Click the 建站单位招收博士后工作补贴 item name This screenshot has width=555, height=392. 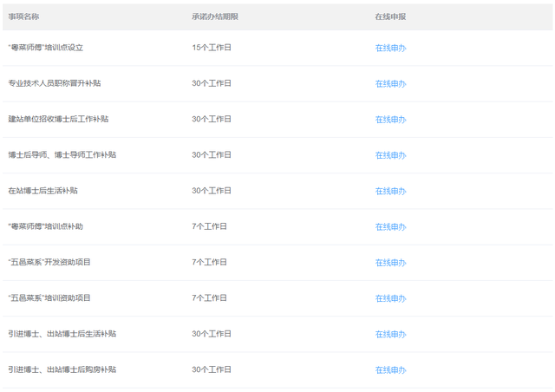point(58,119)
